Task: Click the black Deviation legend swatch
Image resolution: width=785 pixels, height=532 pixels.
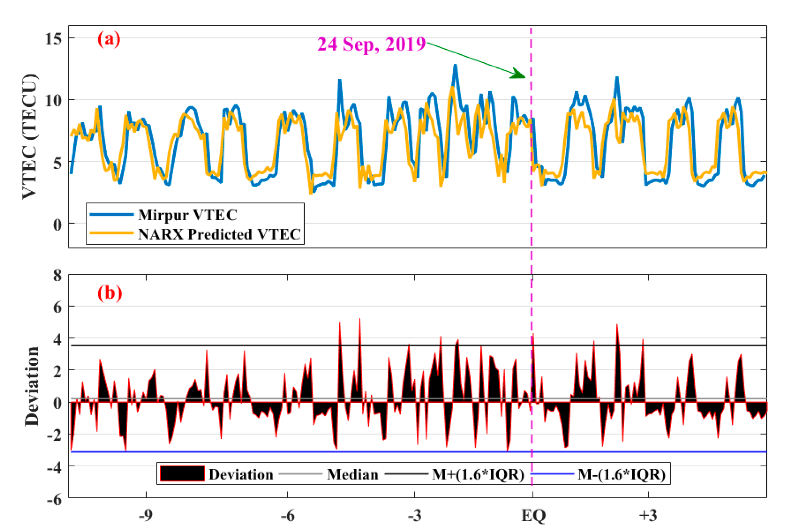Action: click(x=182, y=474)
